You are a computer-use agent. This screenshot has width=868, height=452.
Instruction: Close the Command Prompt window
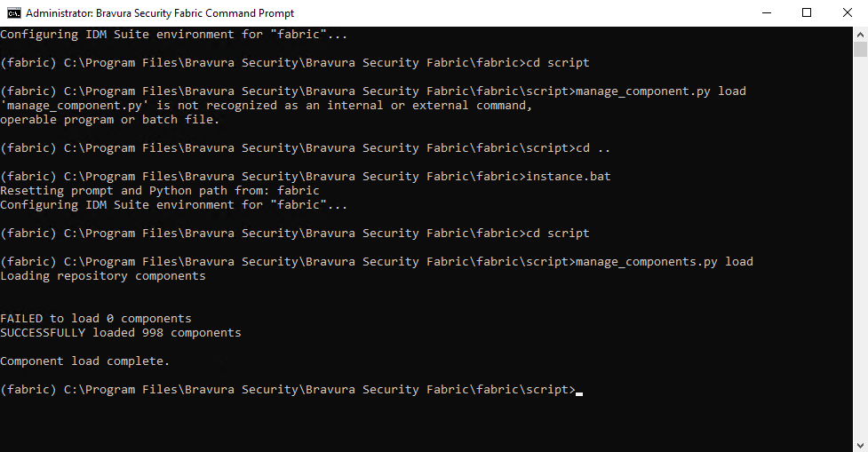848,13
